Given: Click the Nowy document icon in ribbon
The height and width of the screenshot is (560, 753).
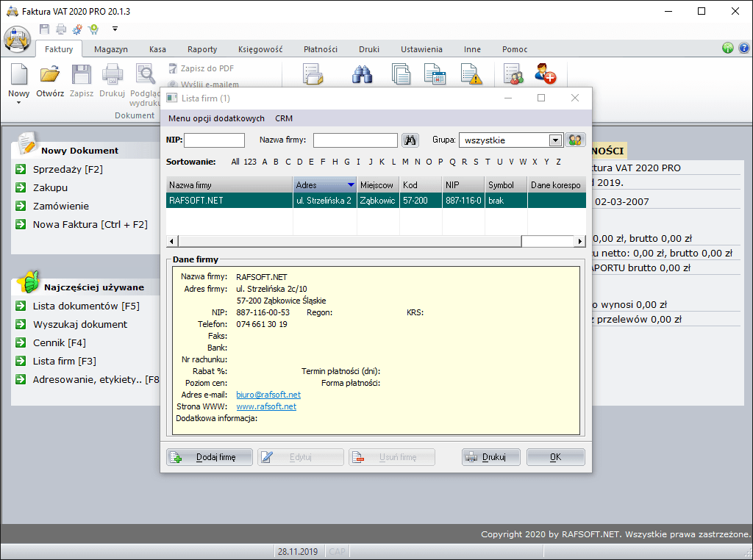Looking at the screenshot, I should click(18, 75).
